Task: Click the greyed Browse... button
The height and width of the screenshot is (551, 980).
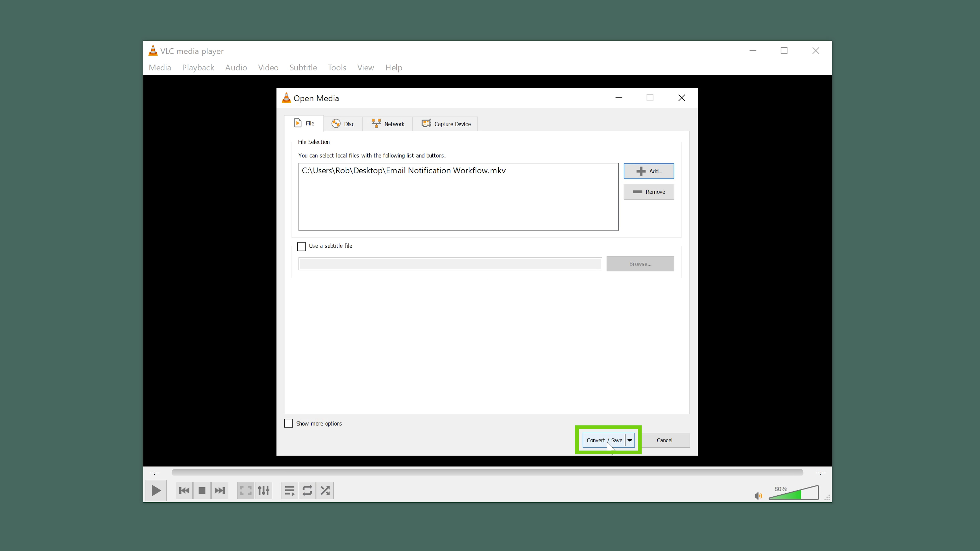Action: 640,264
